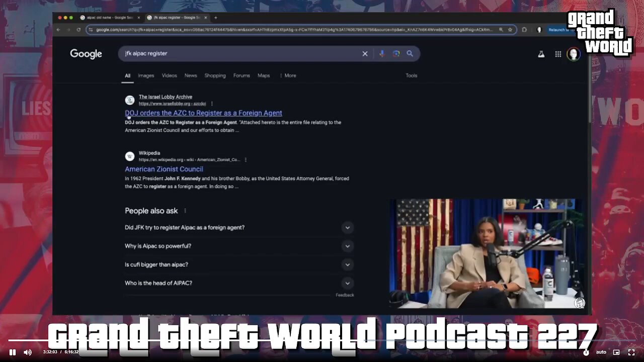The height and width of the screenshot is (362, 644).
Task: Click the Google logo
Action: click(86, 54)
